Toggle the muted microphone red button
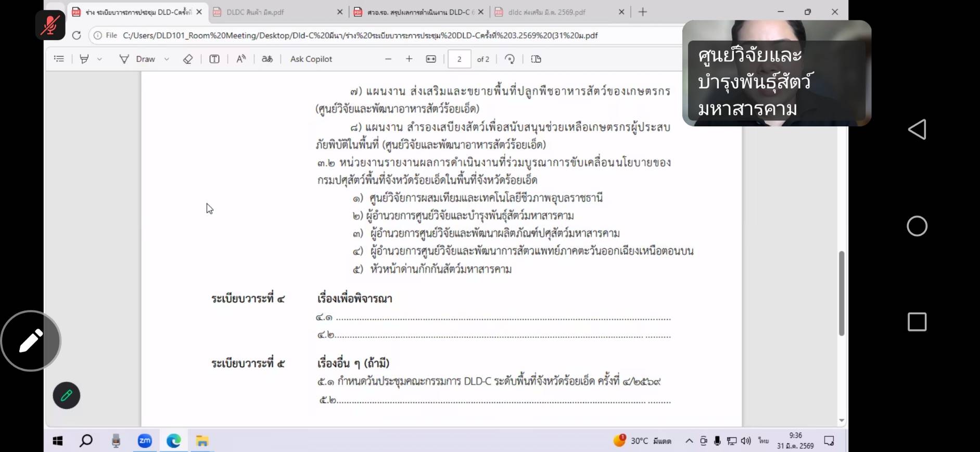Viewport: 980px width, 452px height. click(50, 25)
